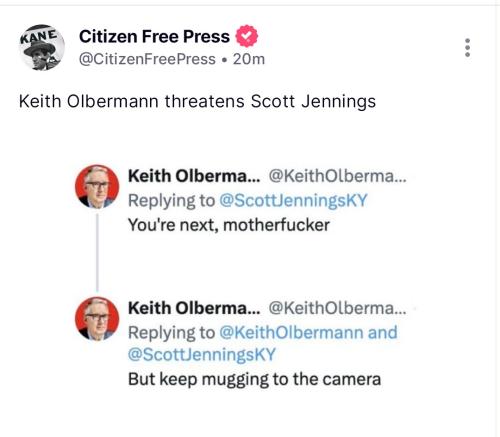Click the @ScottJenningsKY mention in second reply
The height and width of the screenshot is (437, 500).
pos(202,354)
